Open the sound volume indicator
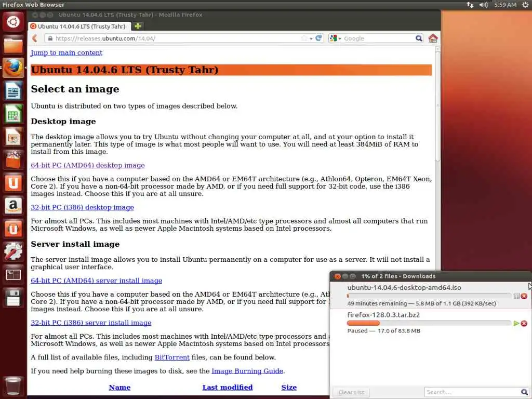532x399 pixels. [484, 5]
